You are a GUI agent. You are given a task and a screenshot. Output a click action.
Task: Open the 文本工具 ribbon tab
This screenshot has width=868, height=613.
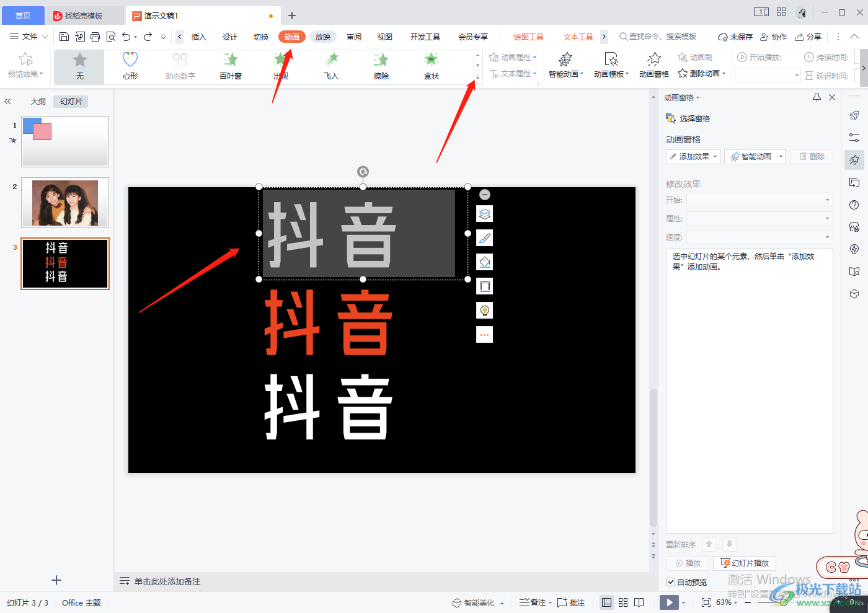click(578, 37)
